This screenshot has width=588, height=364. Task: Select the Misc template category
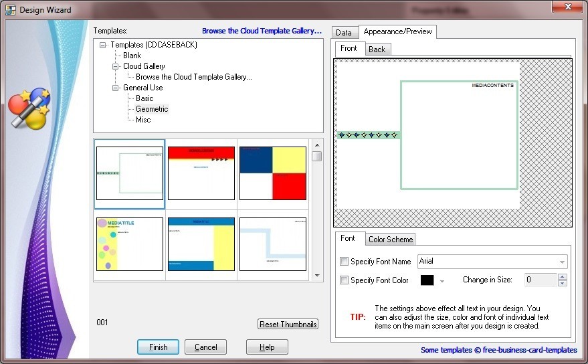(143, 120)
